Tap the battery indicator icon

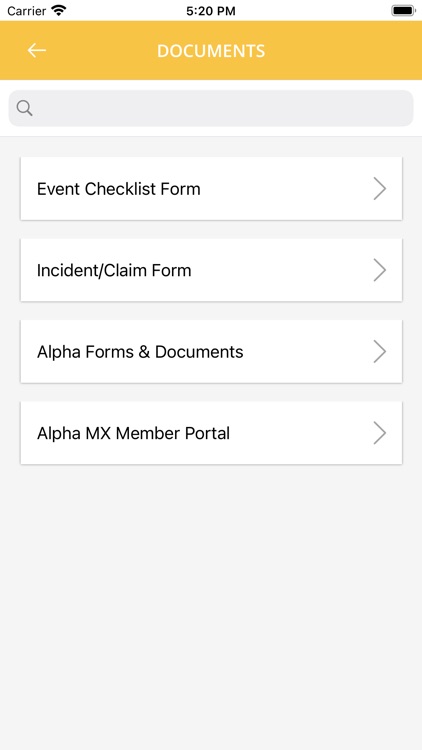tap(403, 11)
